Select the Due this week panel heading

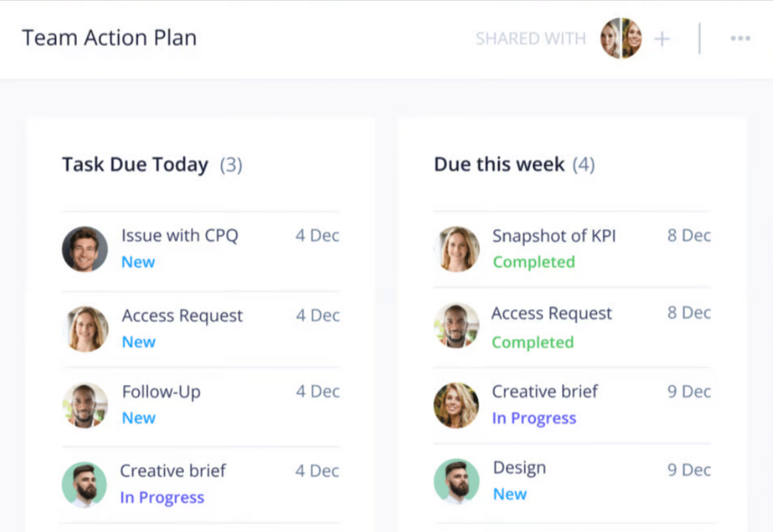click(x=498, y=165)
